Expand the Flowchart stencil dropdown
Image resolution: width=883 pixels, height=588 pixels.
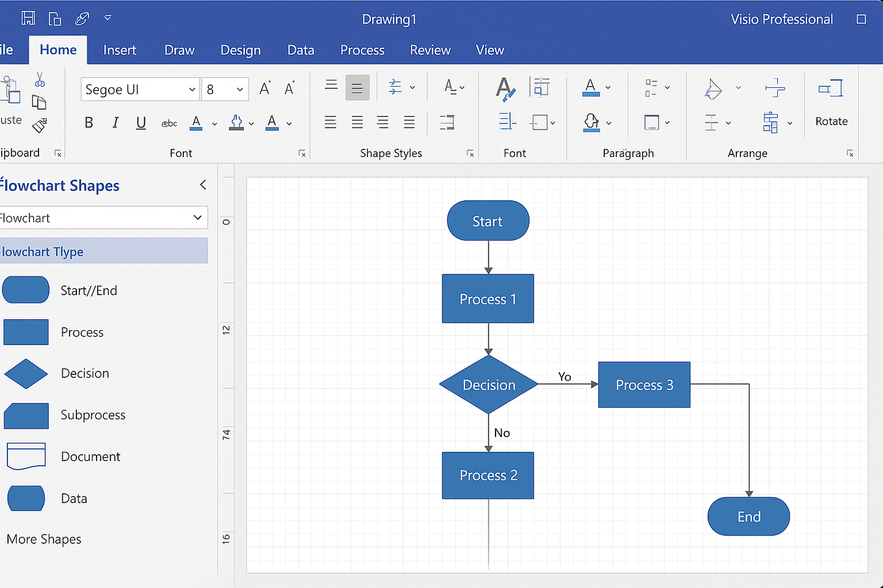[x=197, y=218]
